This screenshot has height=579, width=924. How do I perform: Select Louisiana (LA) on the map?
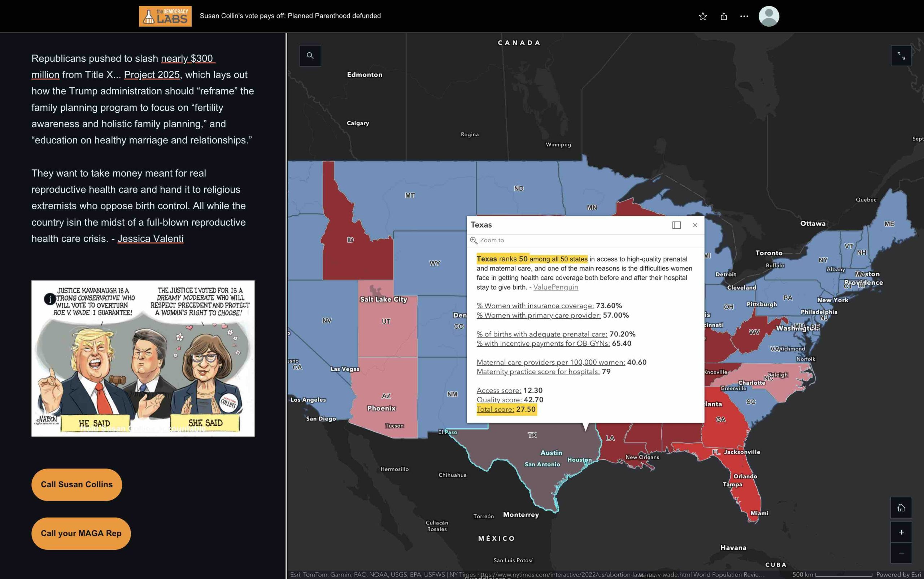tap(610, 438)
